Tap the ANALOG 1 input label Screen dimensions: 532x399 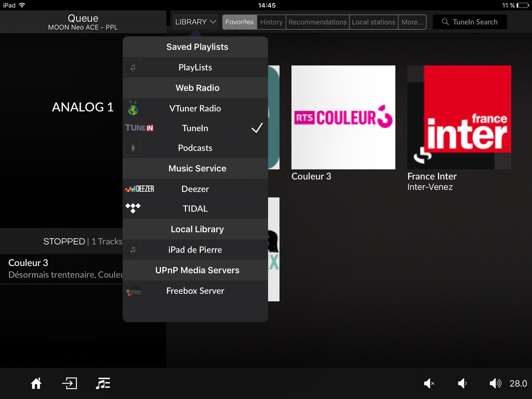[83, 107]
